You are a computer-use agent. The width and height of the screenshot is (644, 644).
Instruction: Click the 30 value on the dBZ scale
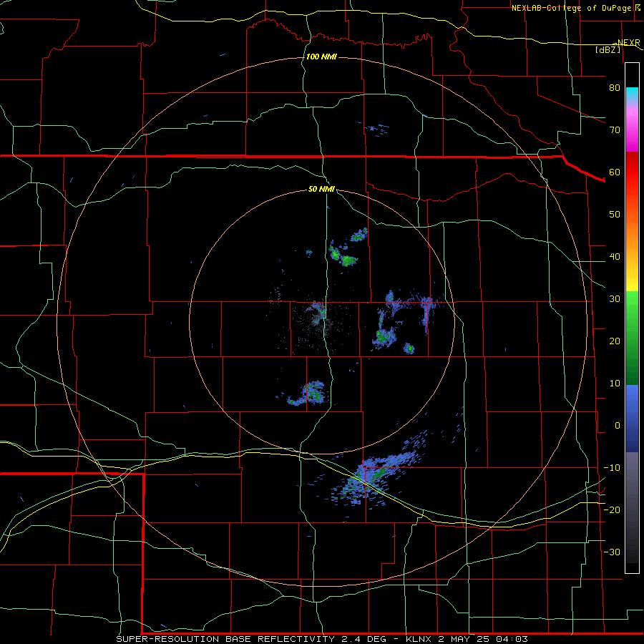(615, 299)
